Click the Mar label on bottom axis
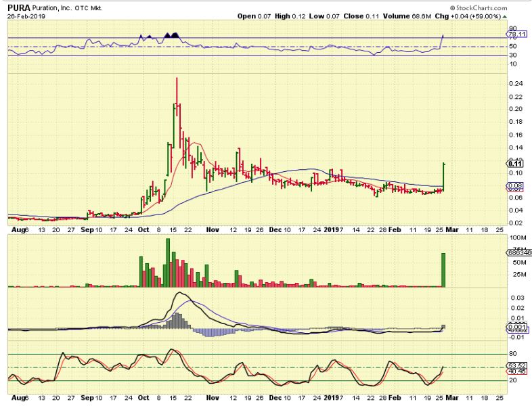532x406 pixels. [452, 398]
